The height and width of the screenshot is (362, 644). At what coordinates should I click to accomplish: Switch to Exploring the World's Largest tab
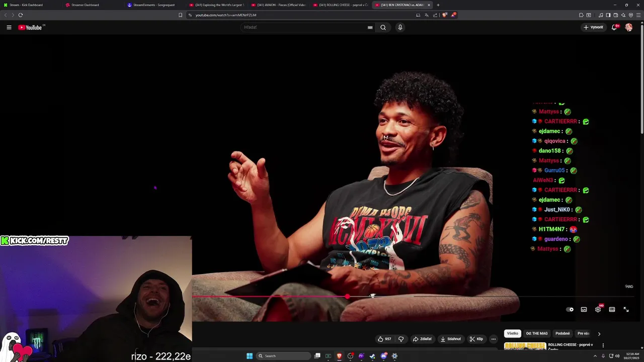[216, 5]
